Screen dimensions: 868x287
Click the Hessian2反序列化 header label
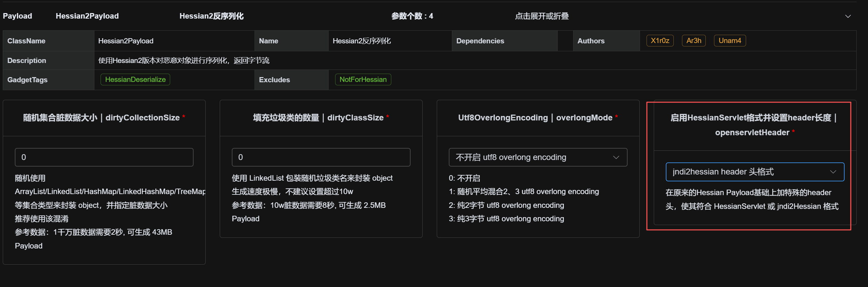tap(211, 16)
